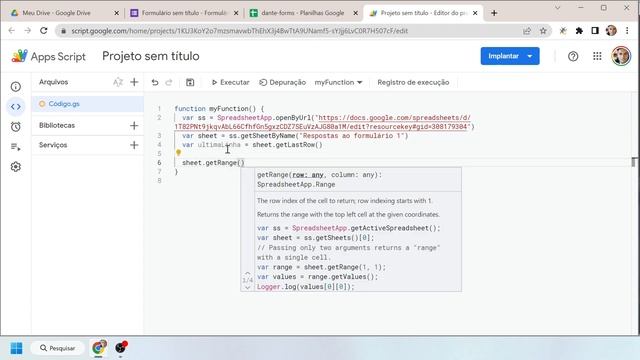Click the Undo arrow in editor toolbar
This screenshot has width=640, height=360.
tap(155, 82)
